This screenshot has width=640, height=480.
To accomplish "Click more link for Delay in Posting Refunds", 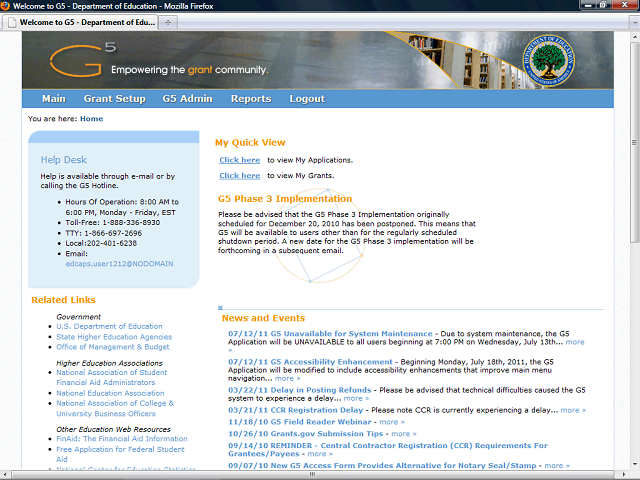I will [x=356, y=398].
